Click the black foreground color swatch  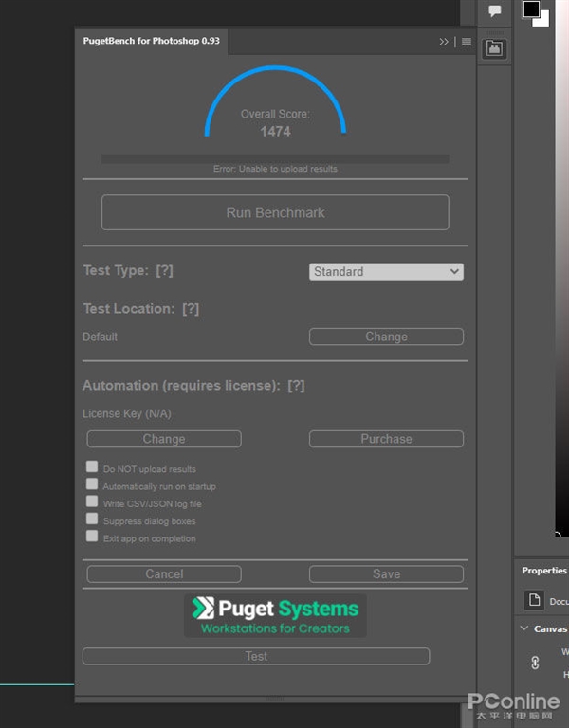click(531, 9)
